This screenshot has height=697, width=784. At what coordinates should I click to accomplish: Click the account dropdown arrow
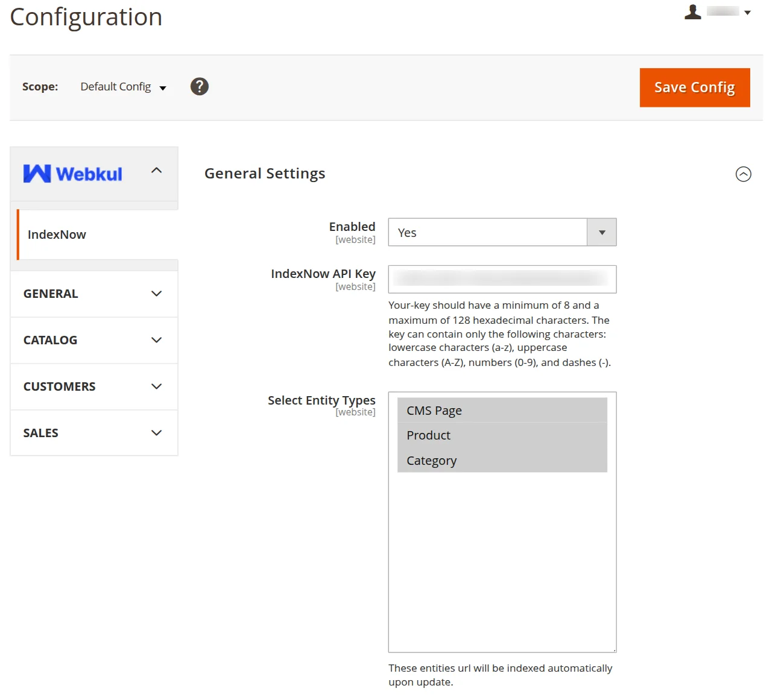coord(748,13)
